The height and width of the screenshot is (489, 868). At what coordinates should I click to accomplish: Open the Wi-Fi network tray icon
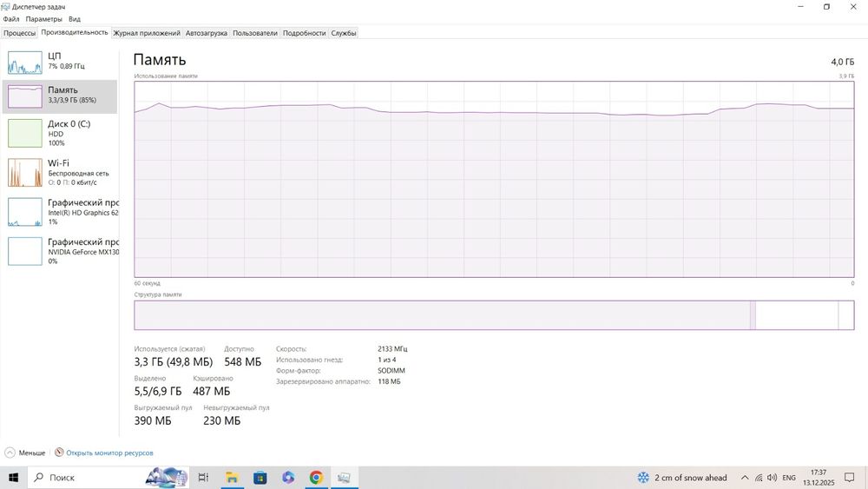coord(759,478)
